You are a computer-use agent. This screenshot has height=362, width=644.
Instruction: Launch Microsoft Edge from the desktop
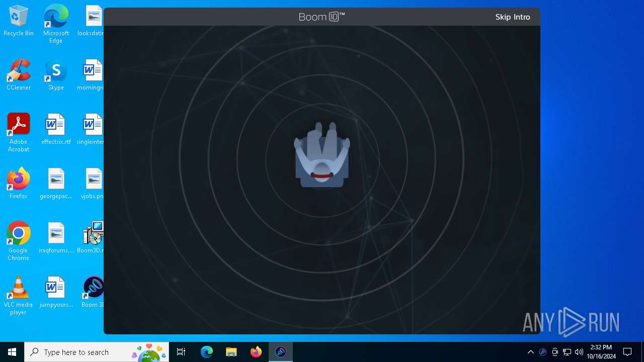56,24
